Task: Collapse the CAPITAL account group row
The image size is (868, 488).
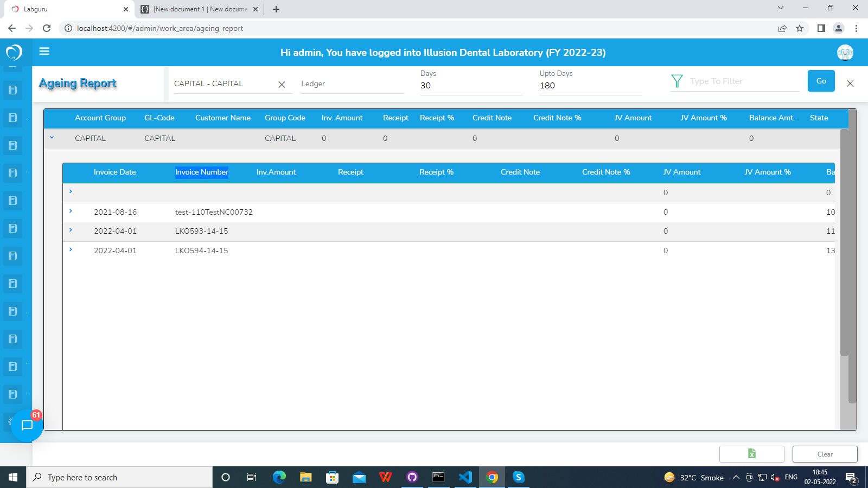Action: click(52, 138)
